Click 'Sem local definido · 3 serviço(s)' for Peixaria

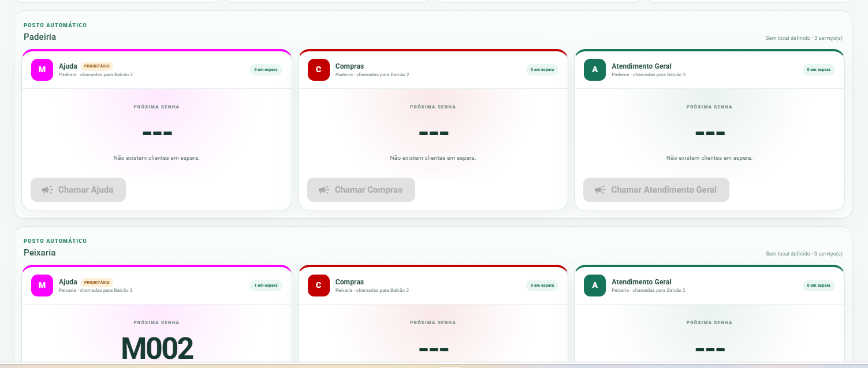point(804,254)
